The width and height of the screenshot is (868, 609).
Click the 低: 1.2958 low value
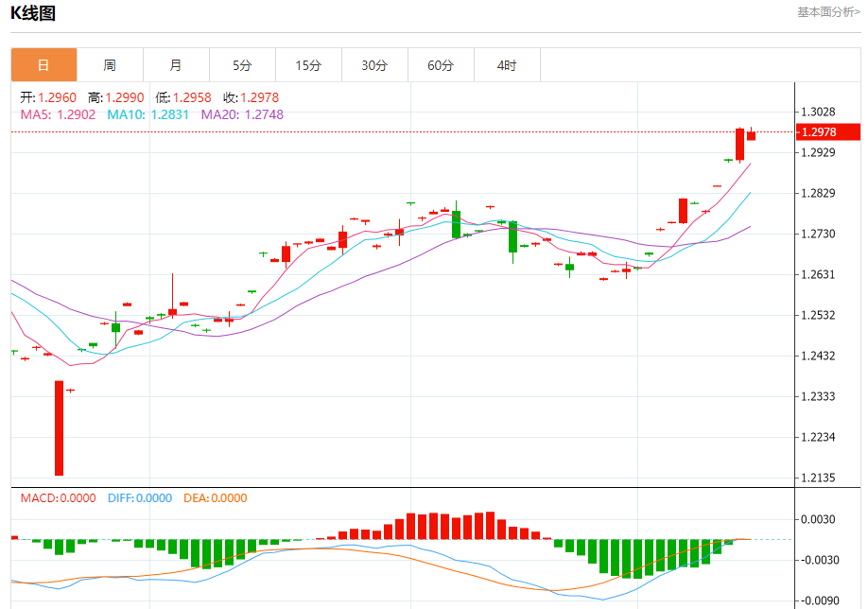coord(183,97)
